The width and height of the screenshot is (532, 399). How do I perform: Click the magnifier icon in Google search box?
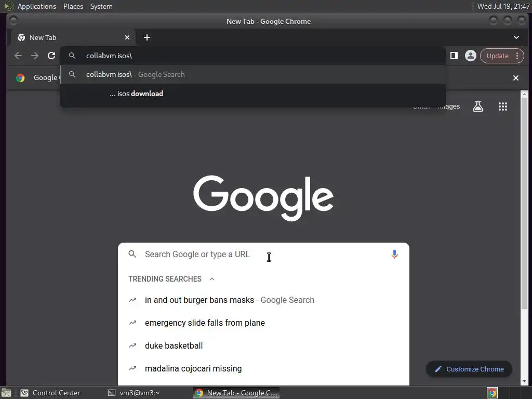(x=132, y=254)
